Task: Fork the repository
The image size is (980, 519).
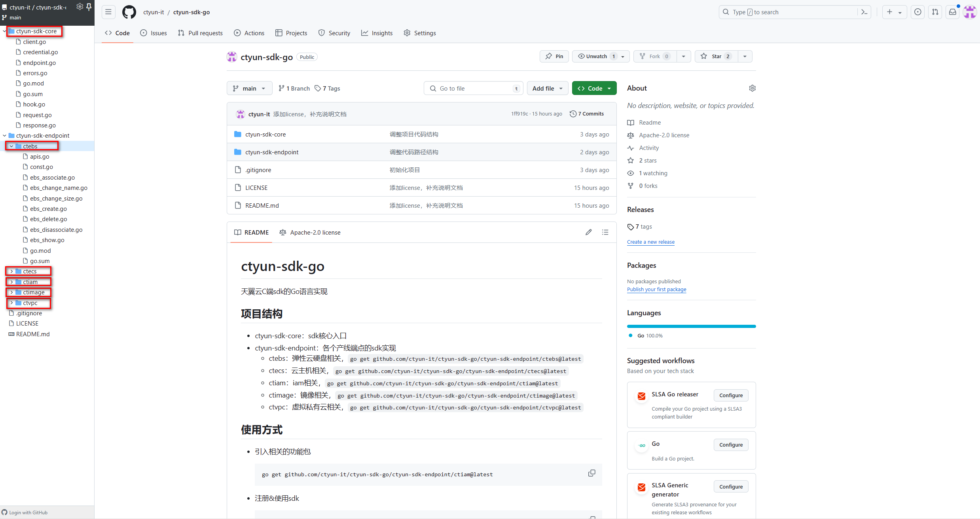Action: tap(655, 57)
